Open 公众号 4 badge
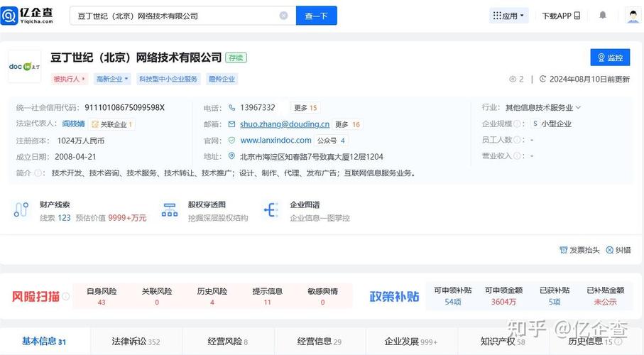The image size is (644, 355). [x=331, y=141]
